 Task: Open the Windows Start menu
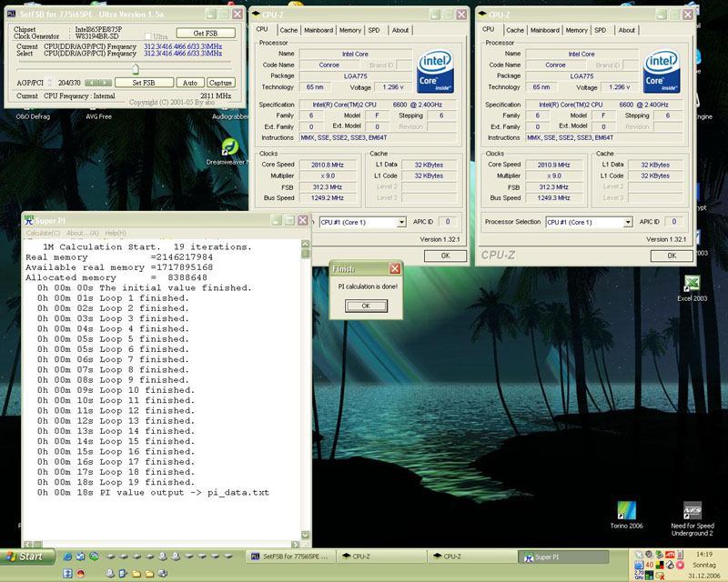[x=27, y=557]
